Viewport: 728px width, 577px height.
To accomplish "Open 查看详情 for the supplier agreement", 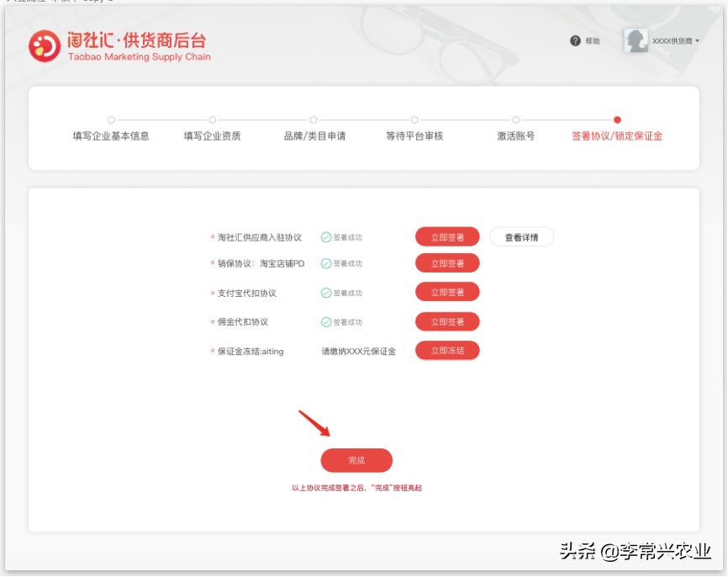I will [521, 237].
